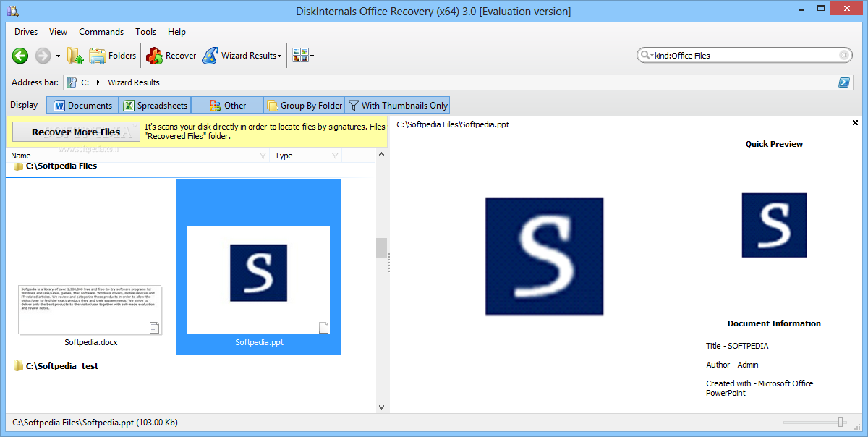Open the Help menu
The width and height of the screenshot is (868, 437).
point(176,32)
